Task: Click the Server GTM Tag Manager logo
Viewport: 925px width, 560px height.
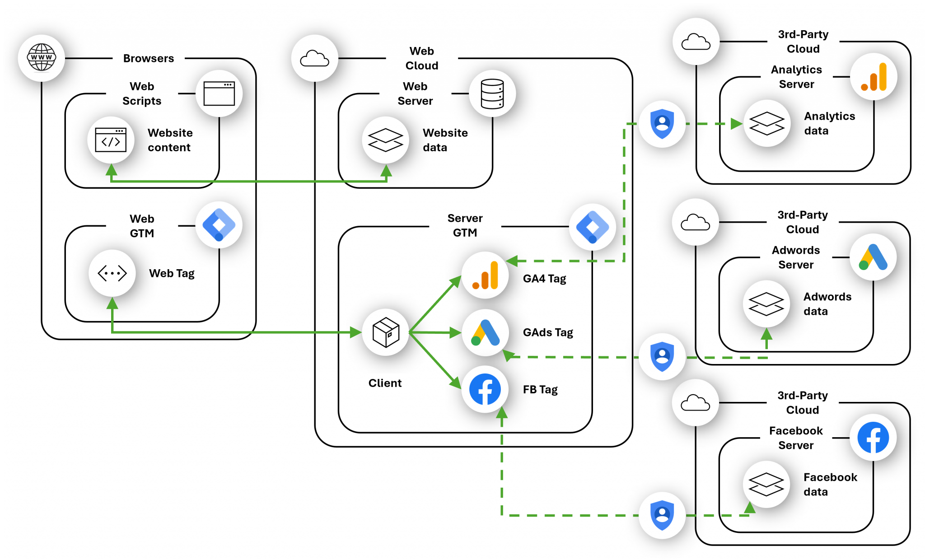Action: 593,227
